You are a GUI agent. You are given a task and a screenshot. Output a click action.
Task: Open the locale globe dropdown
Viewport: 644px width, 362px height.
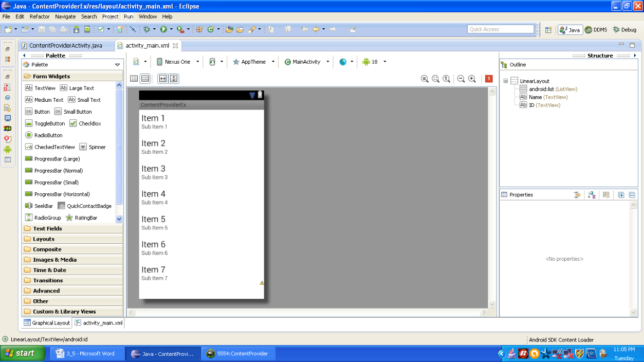click(x=346, y=62)
